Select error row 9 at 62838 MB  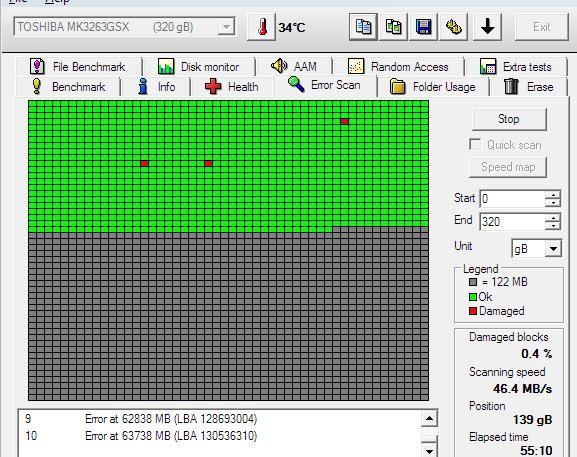tap(219, 419)
